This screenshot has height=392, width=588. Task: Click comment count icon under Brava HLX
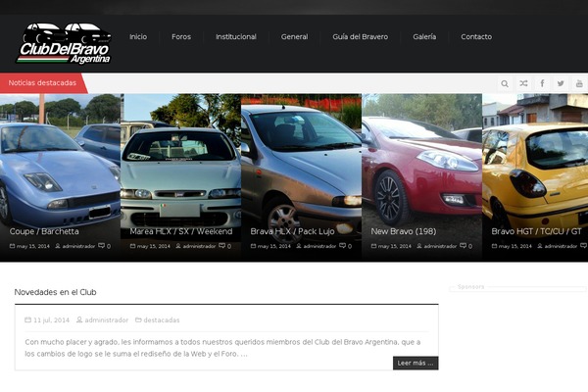pyautogui.click(x=342, y=246)
